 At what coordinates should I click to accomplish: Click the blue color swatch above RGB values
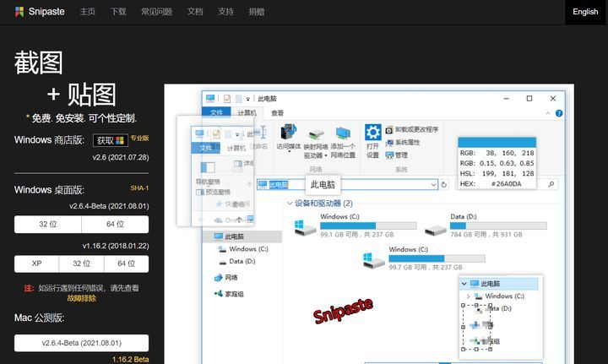497,142
